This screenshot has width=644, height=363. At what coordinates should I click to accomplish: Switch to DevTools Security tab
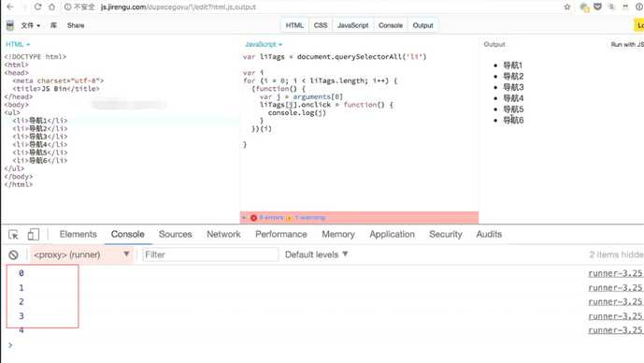pyautogui.click(x=446, y=234)
